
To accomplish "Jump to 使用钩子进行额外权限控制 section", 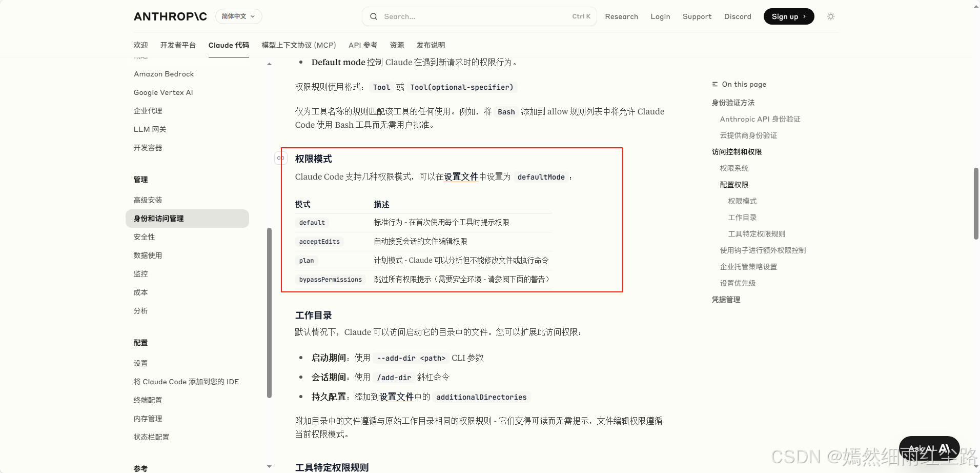I will pos(763,250).
